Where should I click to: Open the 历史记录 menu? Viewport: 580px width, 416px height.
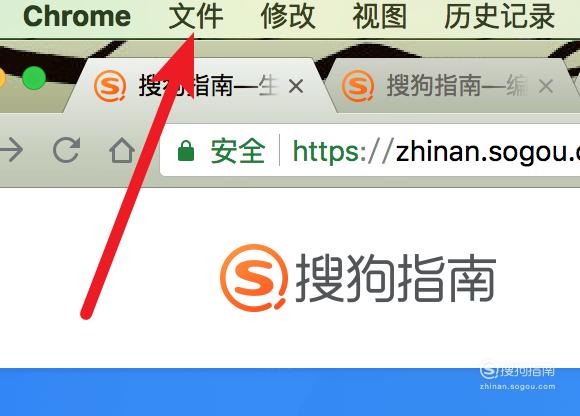click(499, 17)
